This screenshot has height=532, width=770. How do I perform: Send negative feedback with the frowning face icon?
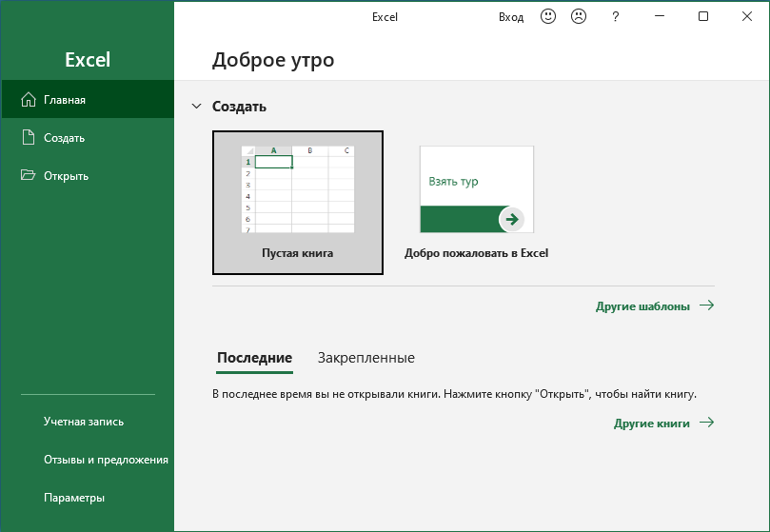pyautogui.click(x=578, y=16)
